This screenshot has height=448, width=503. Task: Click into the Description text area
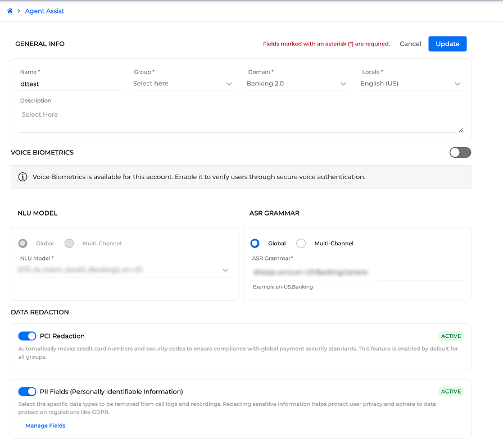click(x=241, y=120)
